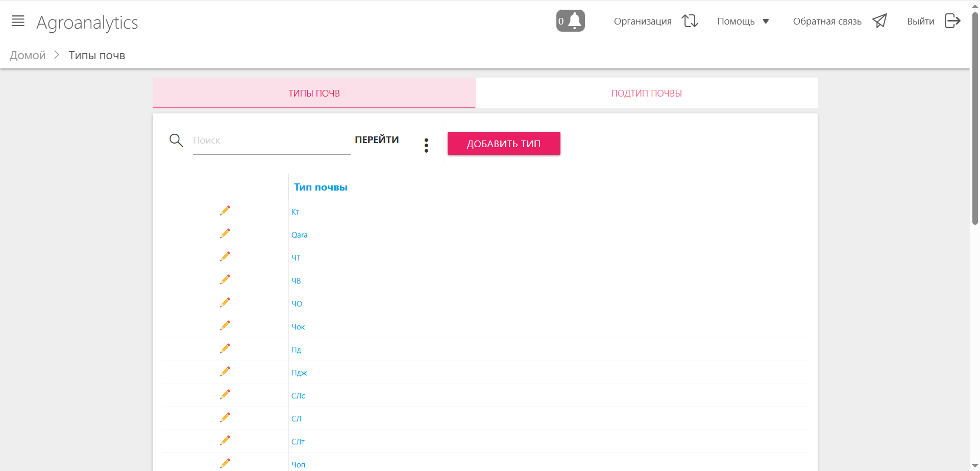
Task: Click pencil icon for Qara row
Action: [225, 233]
